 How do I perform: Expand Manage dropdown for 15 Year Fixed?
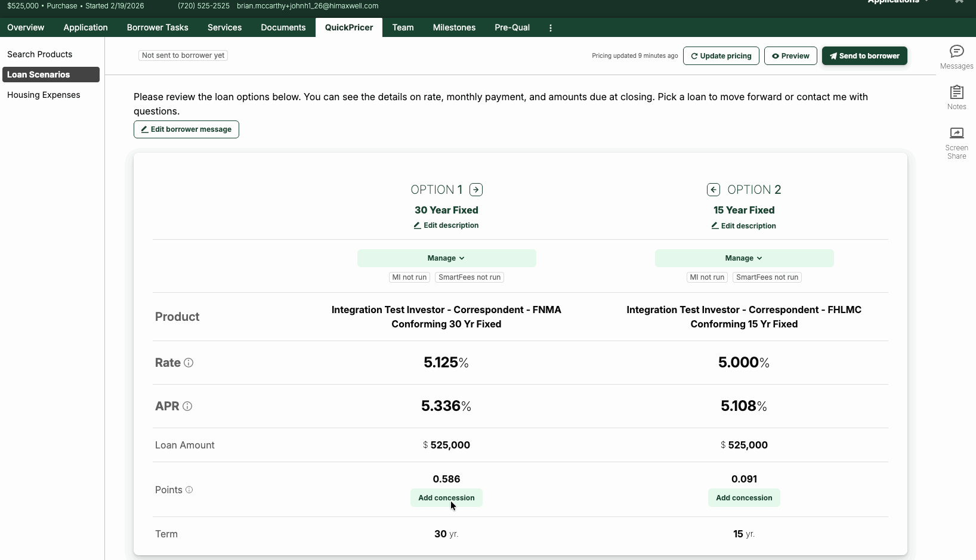coord(743,258)
